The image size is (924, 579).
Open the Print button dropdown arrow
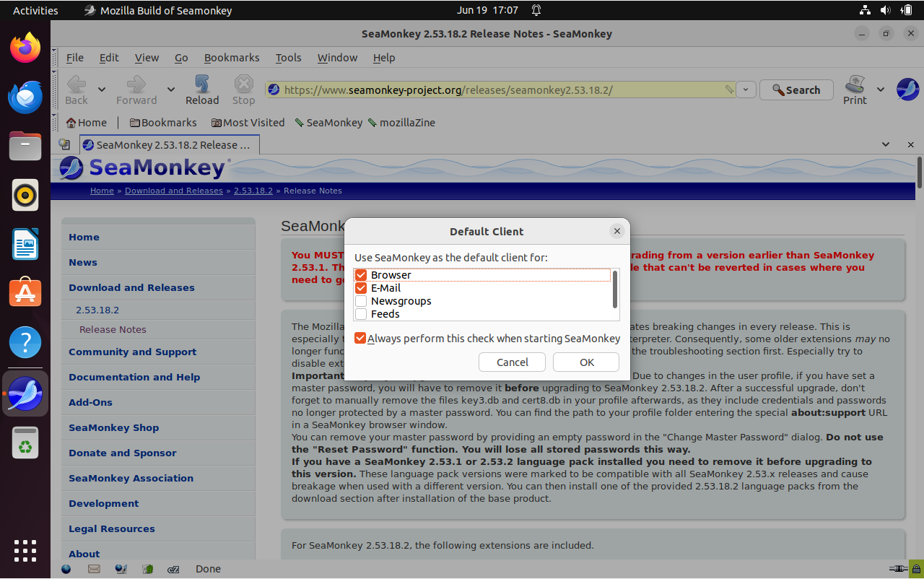coord(881,90)
